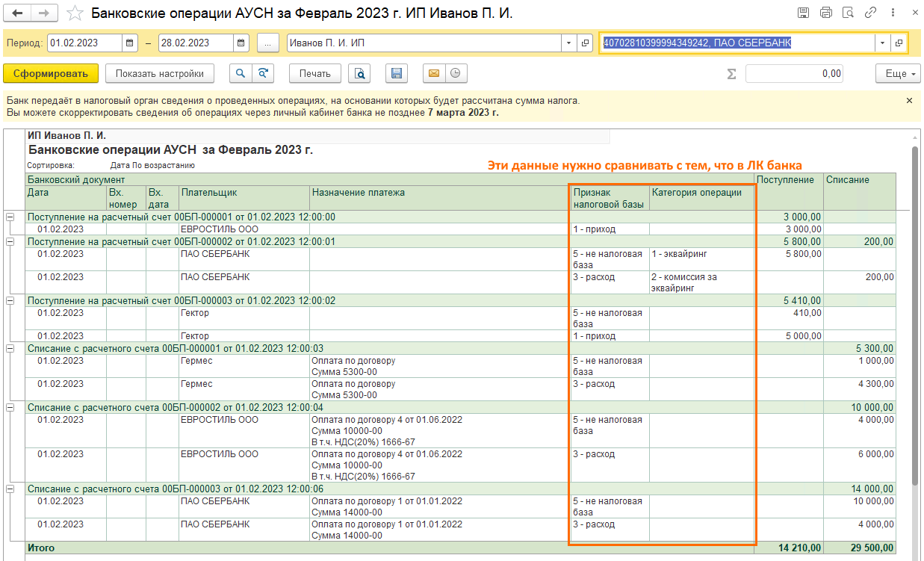The height and width of the screenshot is (561, 924).
Task: Open the Еще dropdown menu
Action: coord(896,73)
